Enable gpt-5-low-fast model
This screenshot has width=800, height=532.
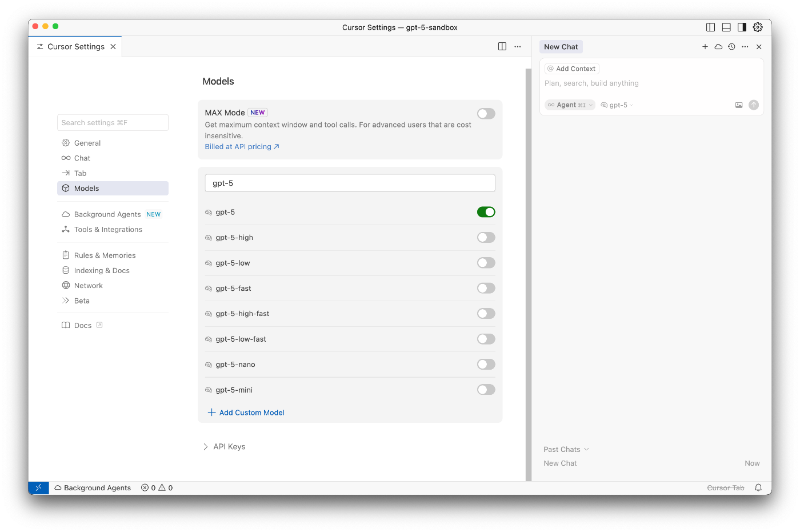486,339
